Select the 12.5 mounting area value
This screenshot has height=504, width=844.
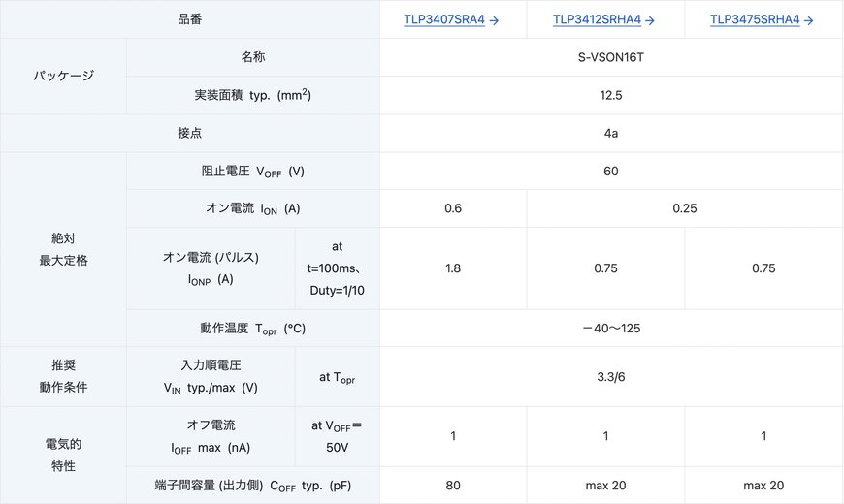coord(611,95)
